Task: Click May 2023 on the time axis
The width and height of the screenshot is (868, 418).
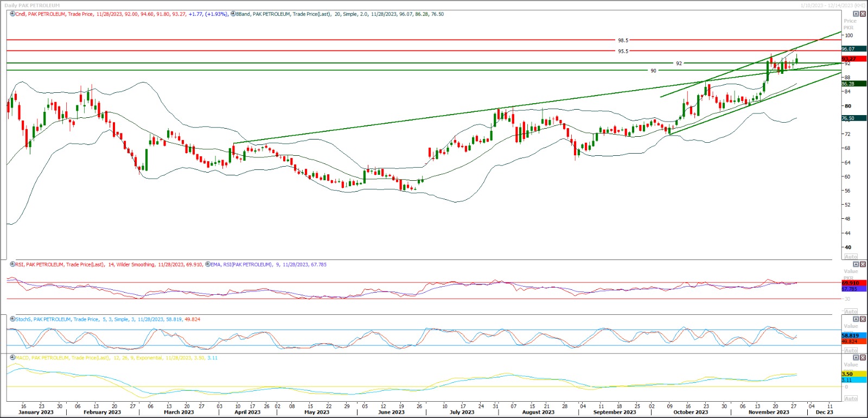Action: click(317, 412)
